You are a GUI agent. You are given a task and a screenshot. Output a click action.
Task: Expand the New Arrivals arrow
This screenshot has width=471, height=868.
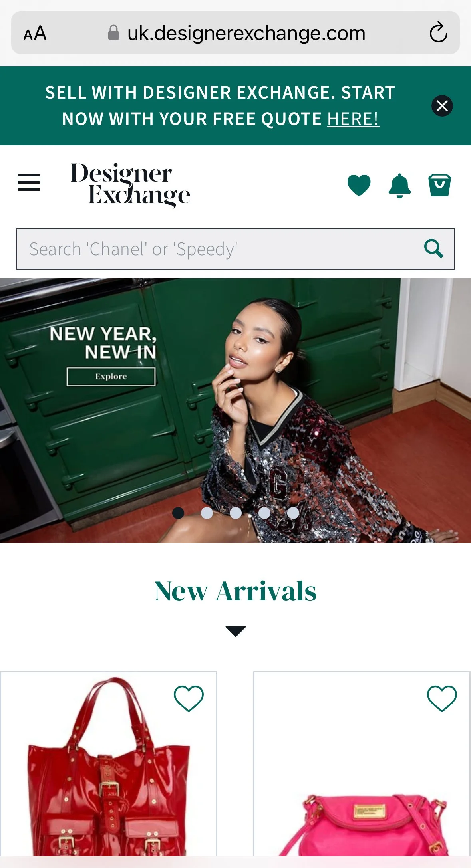(236, 631)
